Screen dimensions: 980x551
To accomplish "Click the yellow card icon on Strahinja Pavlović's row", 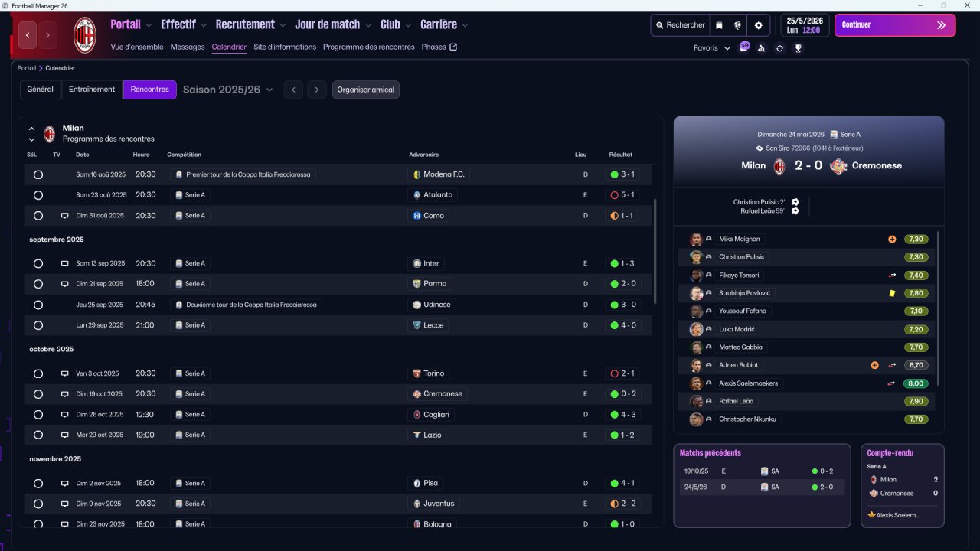I will (x=892, y=293).
